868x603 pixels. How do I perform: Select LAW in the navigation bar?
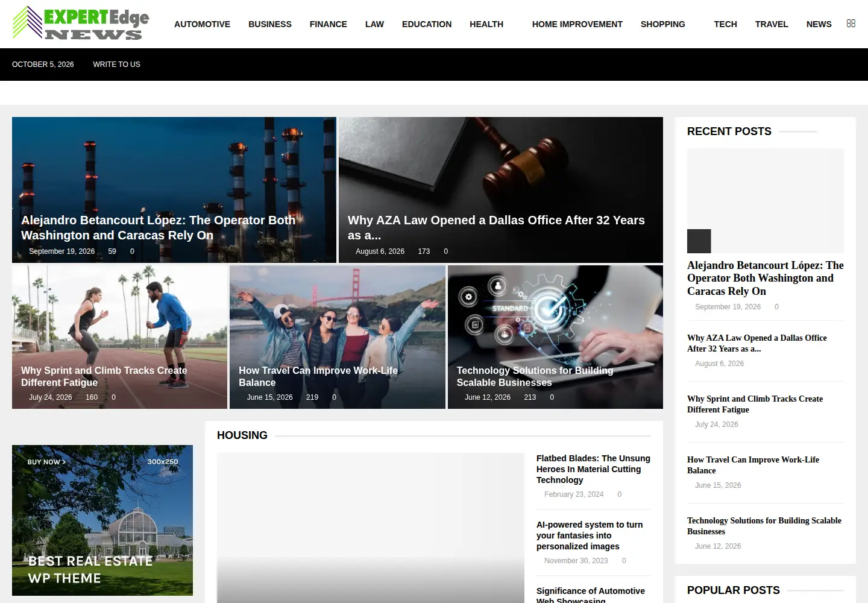tap(374, 24)
